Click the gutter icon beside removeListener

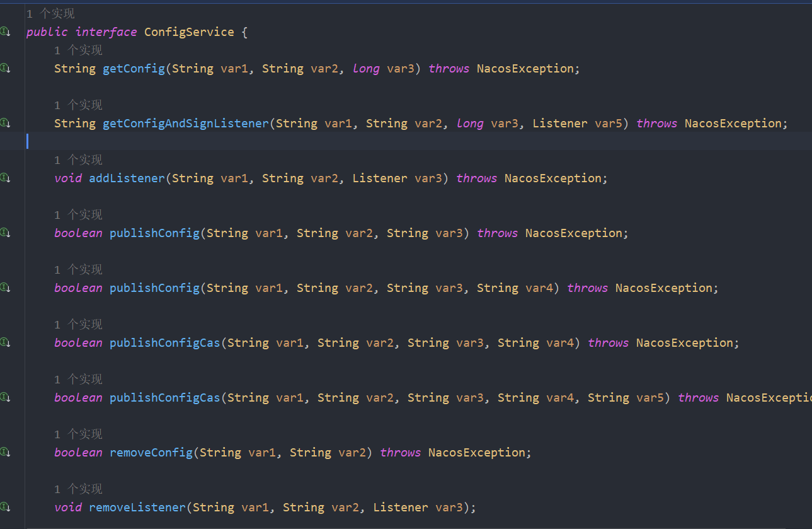[5, 506]
